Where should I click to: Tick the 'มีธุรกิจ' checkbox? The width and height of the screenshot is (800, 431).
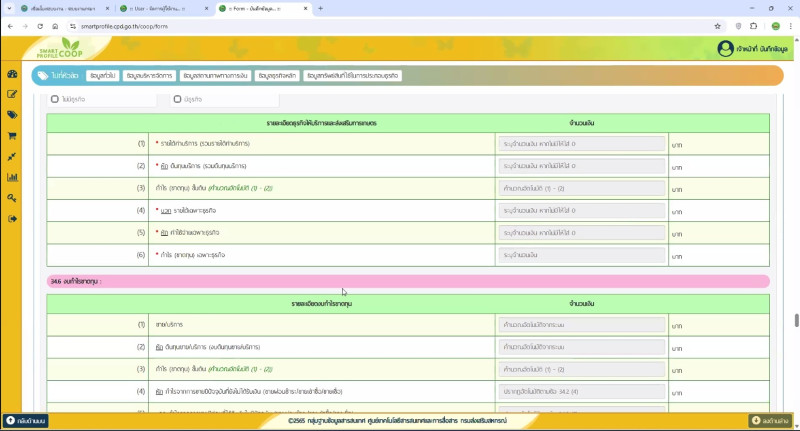coord(177,99)
